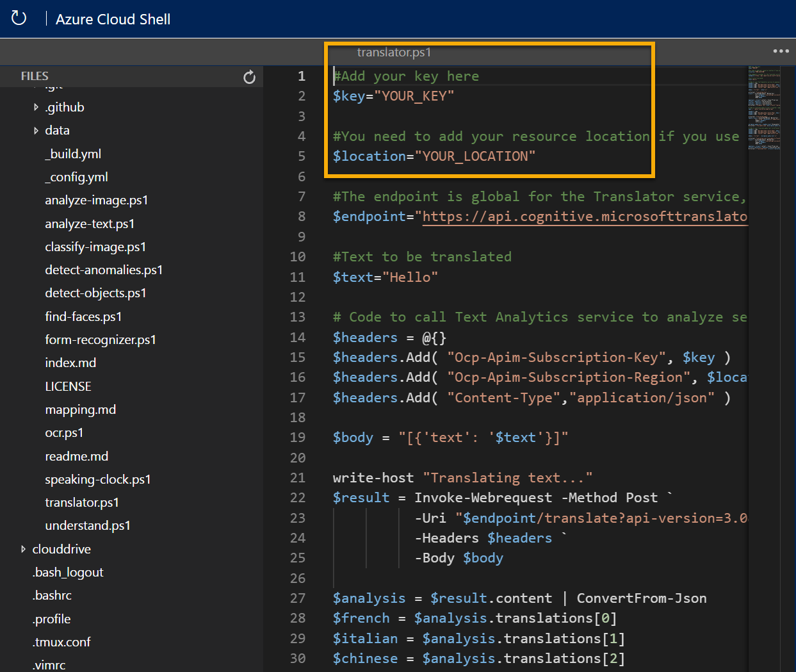This screenshot has height=672, width=796.
Task: Refresh the FILES explorer list
Action: (x=249, y=77)
